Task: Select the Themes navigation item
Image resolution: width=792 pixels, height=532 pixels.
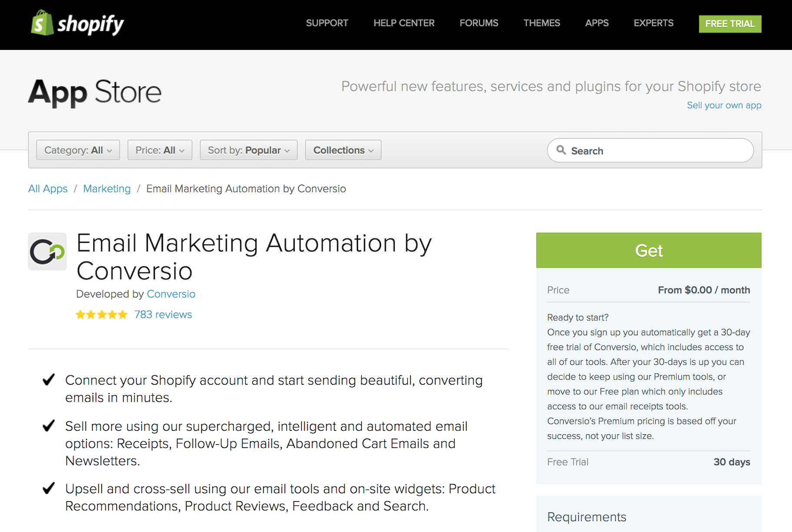Action: point(541,23)
